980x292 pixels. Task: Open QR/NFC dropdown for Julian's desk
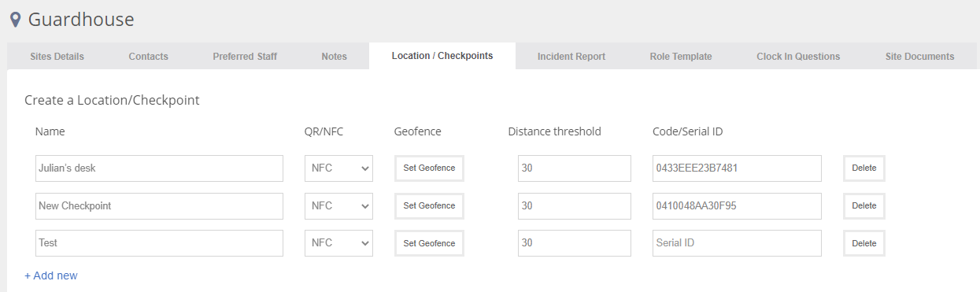click(338, 168)
